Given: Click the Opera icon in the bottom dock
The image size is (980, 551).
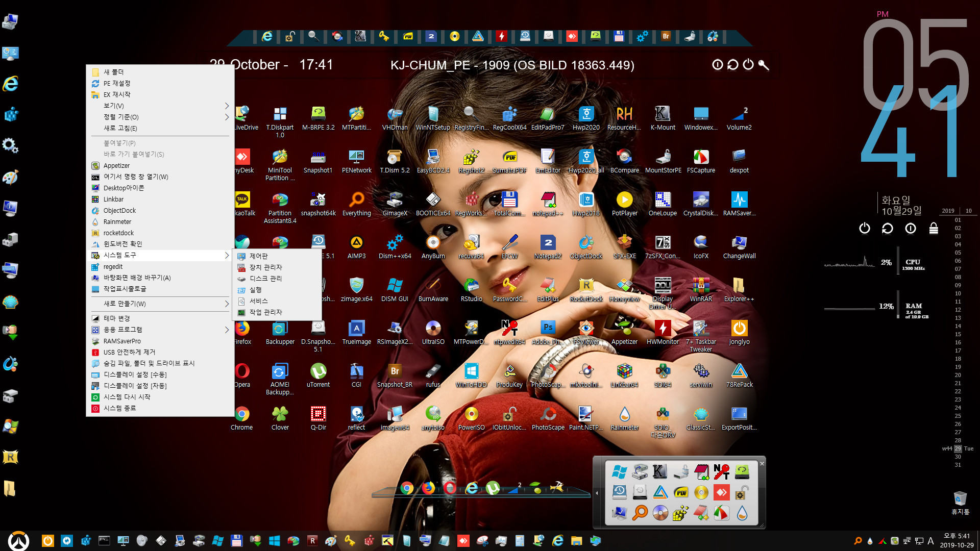Looking at the screenshot, I should click(x=450, y=488).
